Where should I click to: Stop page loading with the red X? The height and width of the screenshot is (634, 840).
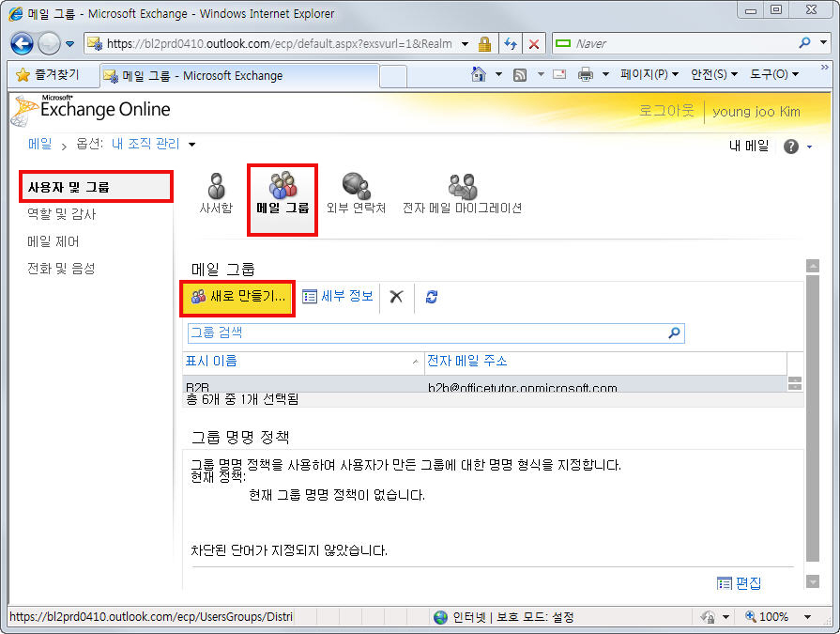click(x=534, y=44)
